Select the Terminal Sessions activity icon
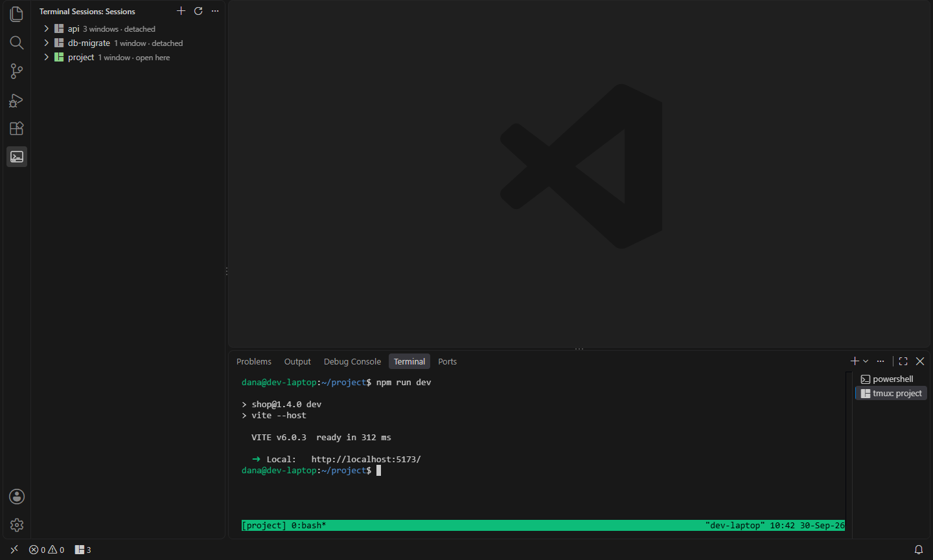The height and width of the screenshot is (560, 933). click(17, 157)
